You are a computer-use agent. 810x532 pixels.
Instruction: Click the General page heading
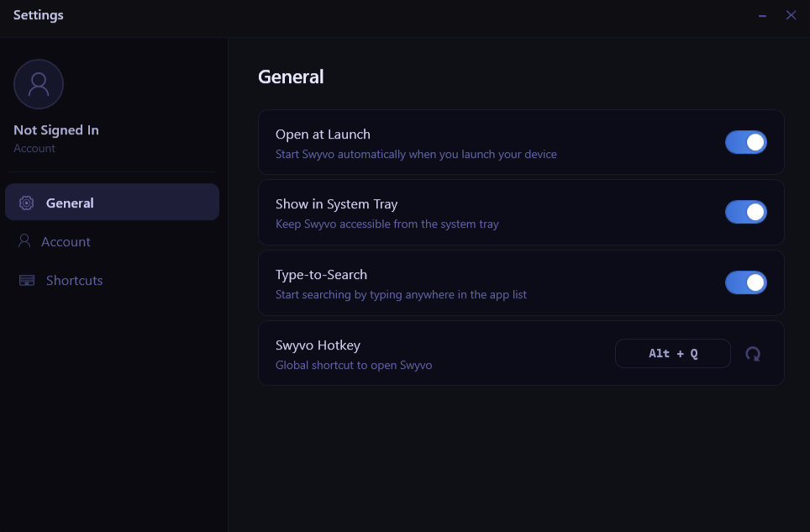291,77
